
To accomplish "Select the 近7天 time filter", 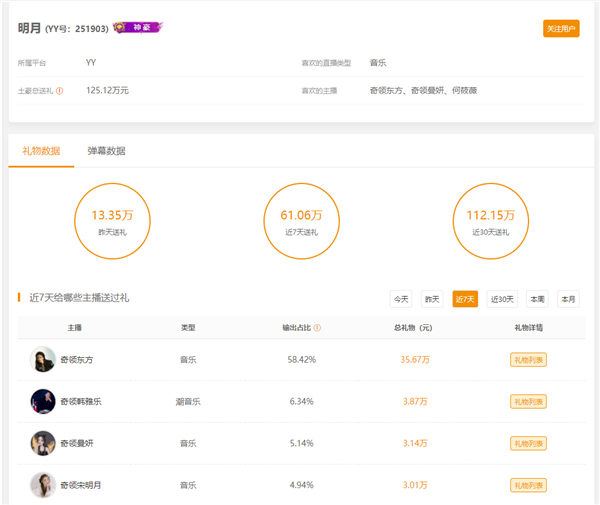I will coord(465,299).
